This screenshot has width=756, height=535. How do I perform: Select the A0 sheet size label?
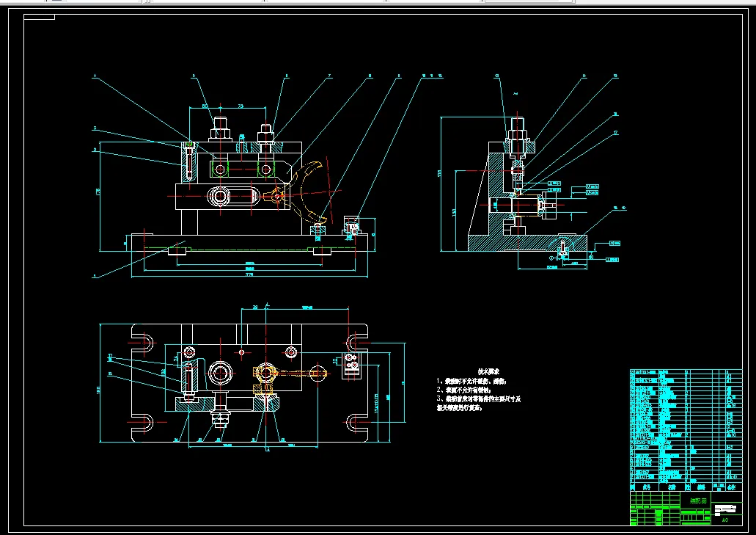click(724, 520)
